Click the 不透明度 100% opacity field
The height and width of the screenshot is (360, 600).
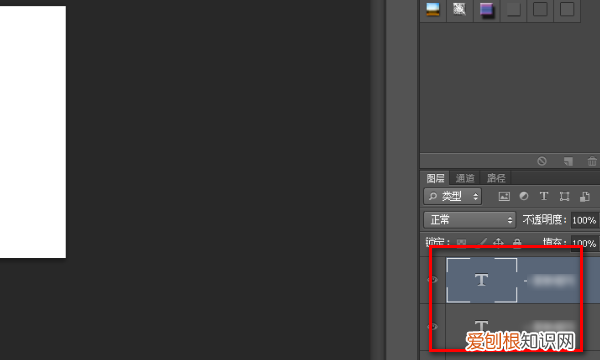(x=584, y=220)
